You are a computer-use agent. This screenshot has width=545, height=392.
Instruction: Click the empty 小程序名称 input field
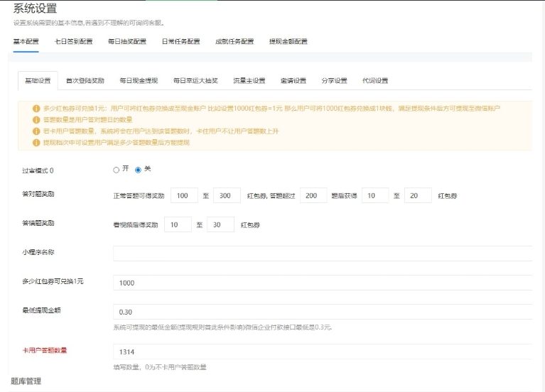(323, 254)
